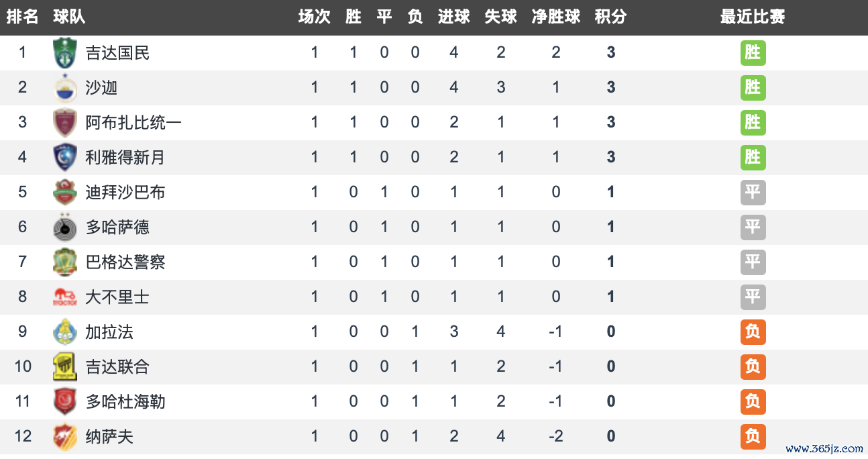Click the 加拉法 team crest
The width and height of the screenshot is (868, 459).
click(65, 332)
